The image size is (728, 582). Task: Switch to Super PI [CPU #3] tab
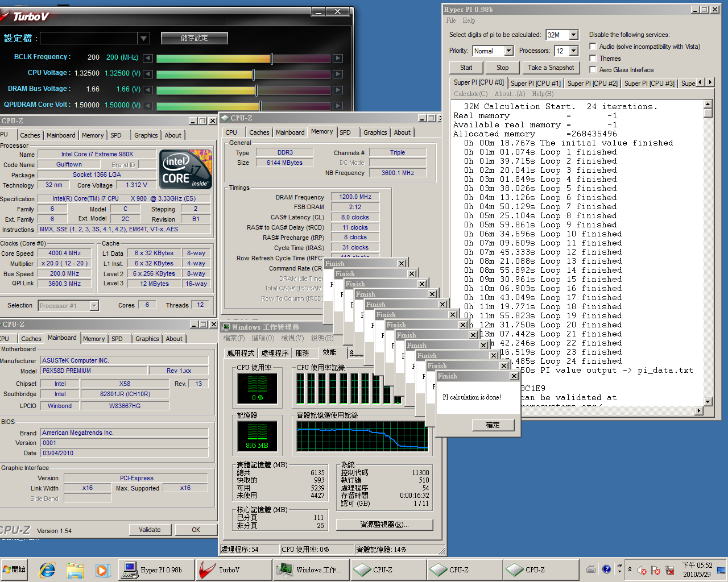(x=649, y=83)
